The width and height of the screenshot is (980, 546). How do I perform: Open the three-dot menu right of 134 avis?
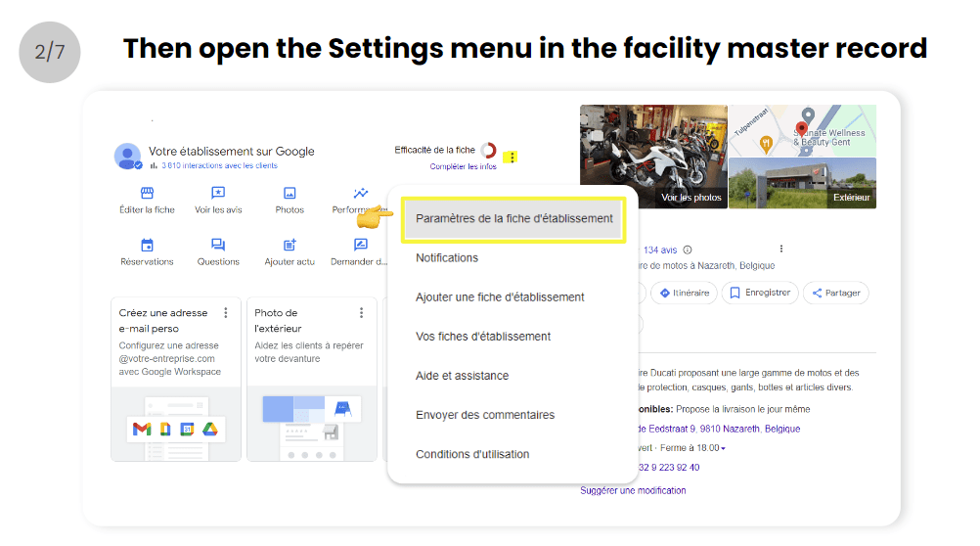click(781, 249)
